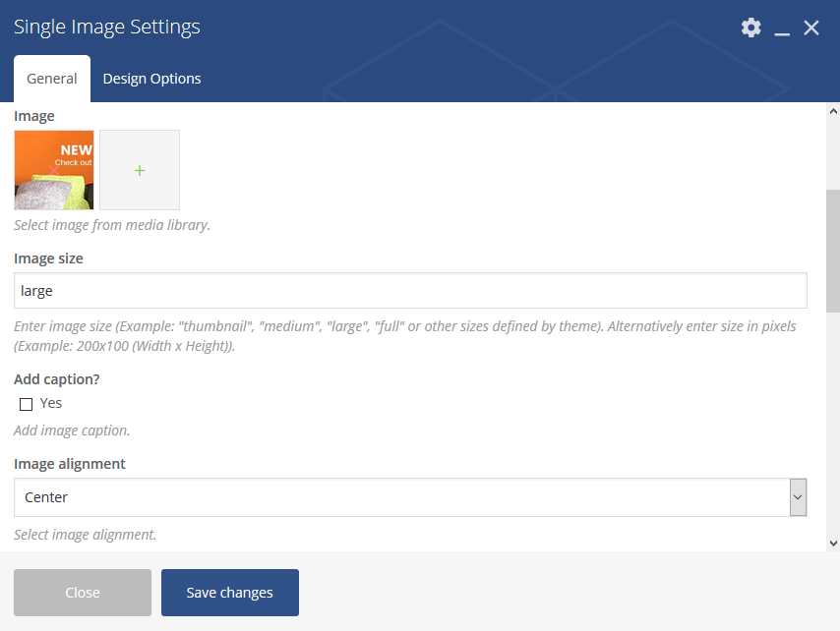Select the Center alignment combo box
This screenshot has height=631, width=840.
tap(410, 497)
